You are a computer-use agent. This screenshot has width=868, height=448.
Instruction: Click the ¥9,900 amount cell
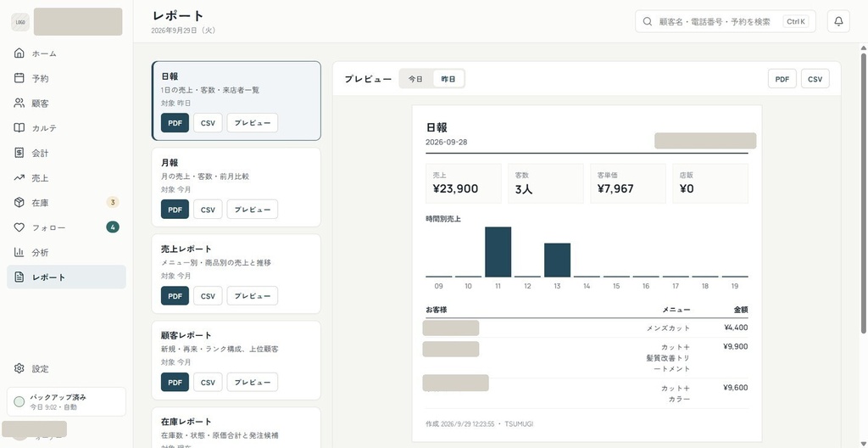click(x=736, y=346)
